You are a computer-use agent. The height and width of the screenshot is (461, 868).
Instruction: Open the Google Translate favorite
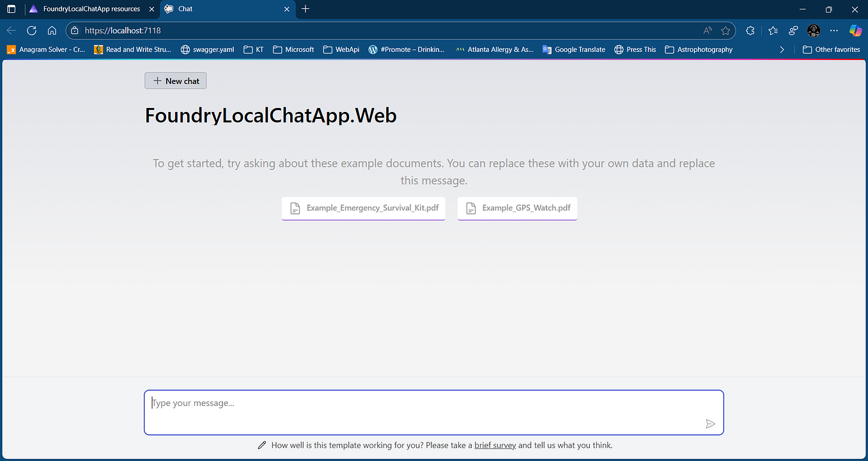click(573, 49)
